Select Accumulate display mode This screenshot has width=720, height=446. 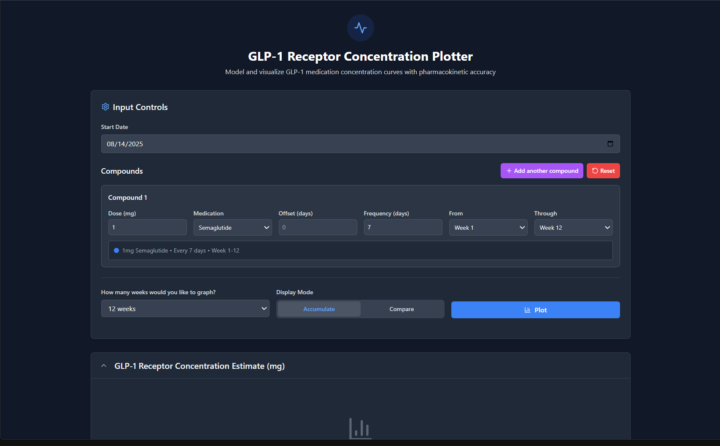click(x=319, y=309)
